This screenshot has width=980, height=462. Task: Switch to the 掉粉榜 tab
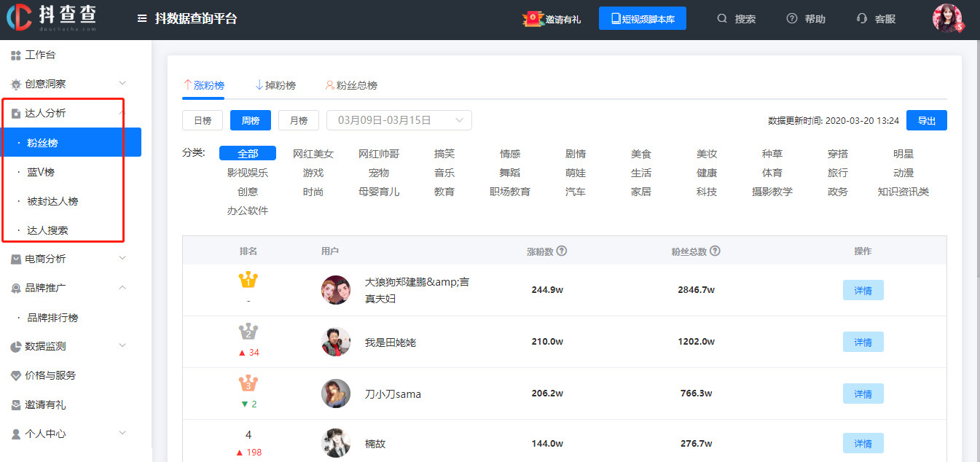(276, 85)
